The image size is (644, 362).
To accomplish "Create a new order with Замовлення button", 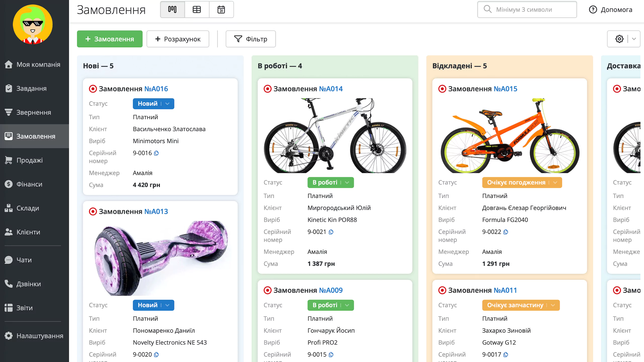I will click(x=110, y=39).
